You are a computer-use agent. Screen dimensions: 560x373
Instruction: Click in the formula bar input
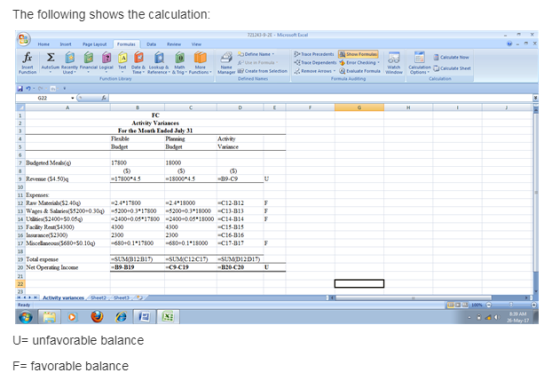click(320, 98)
